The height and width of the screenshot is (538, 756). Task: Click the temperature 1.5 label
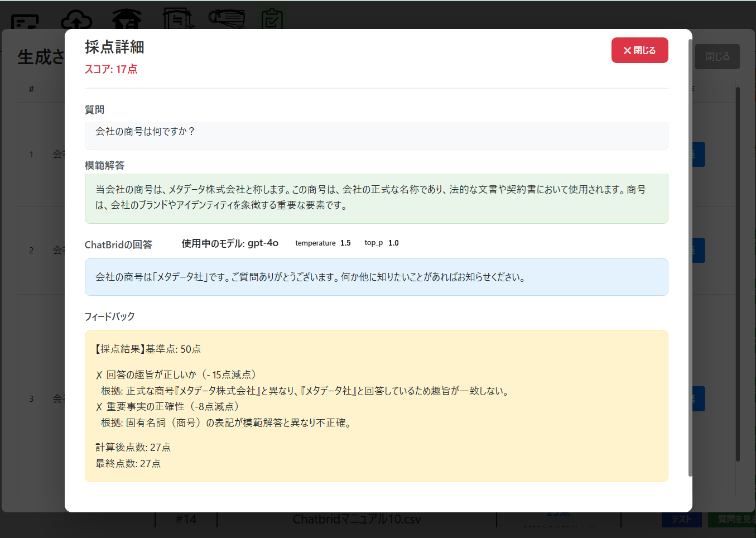click(x=322, y=243)
